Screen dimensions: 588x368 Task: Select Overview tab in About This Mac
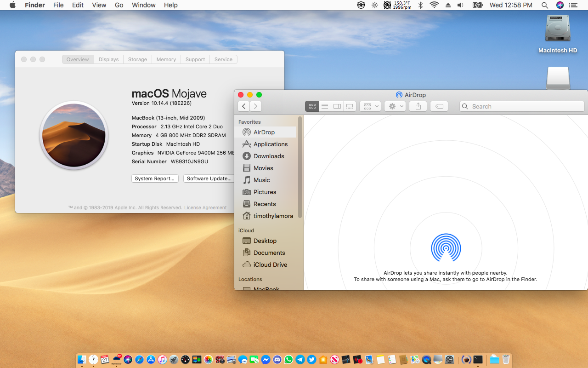(x=78, y=59)
